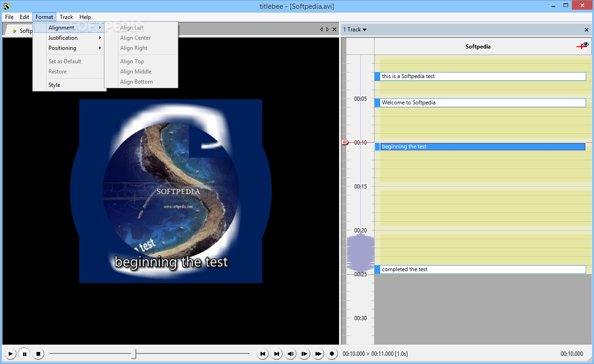Click the titlebee bee icon in title bar
This screenshot has height=364, width=594.
pyautogui.click(x=6, y=6)
